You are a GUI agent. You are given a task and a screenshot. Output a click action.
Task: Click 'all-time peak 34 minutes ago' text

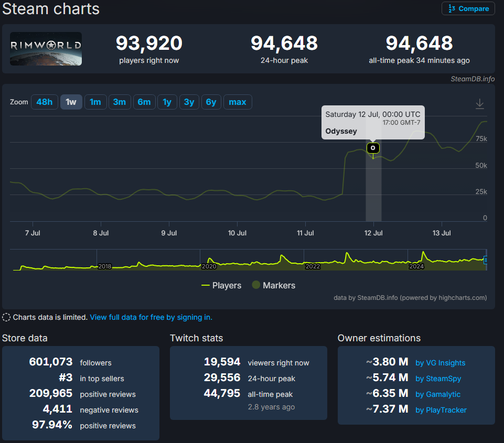(419, 60)
